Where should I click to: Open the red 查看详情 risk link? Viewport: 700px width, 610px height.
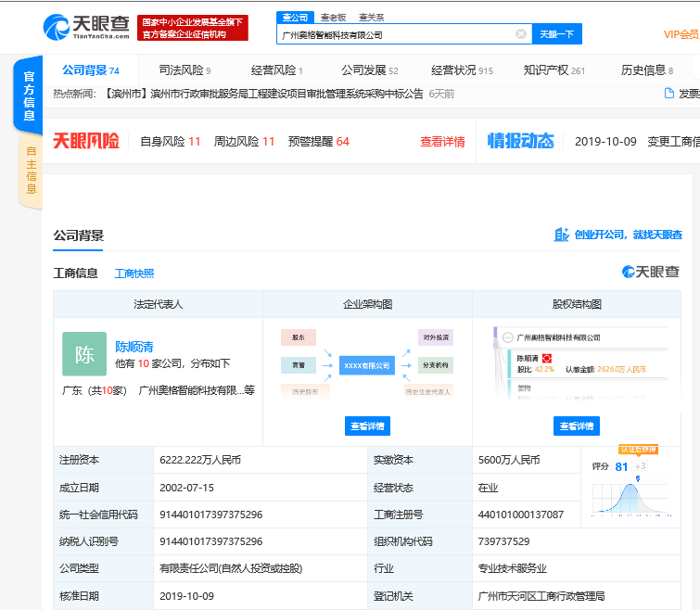[442, 142]
